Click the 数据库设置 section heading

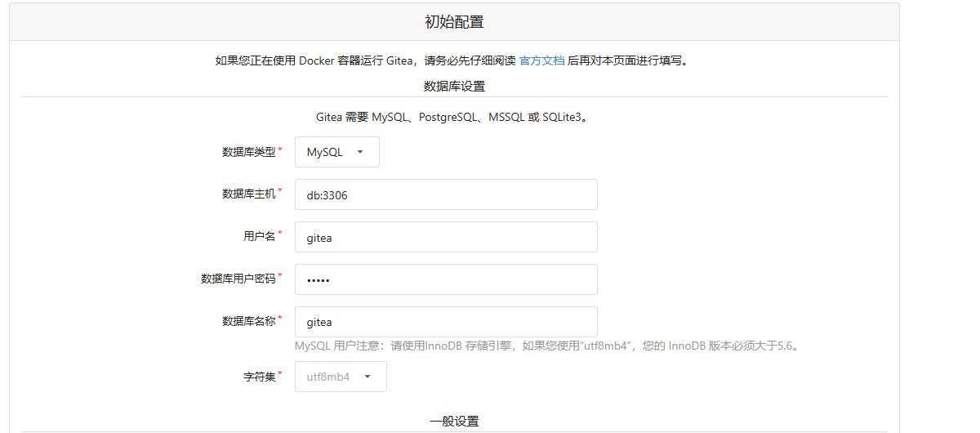coord(454,86)
